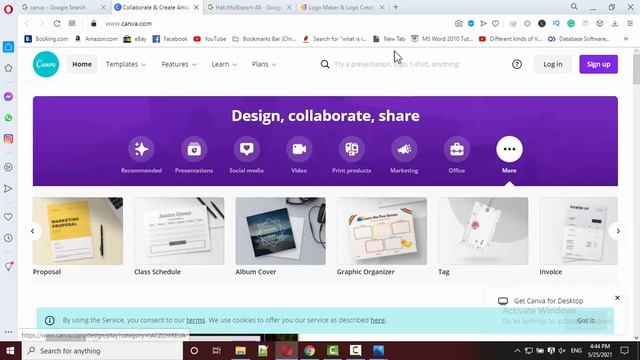Open downloads icon in Opera toolbar

tap(615, 24)
